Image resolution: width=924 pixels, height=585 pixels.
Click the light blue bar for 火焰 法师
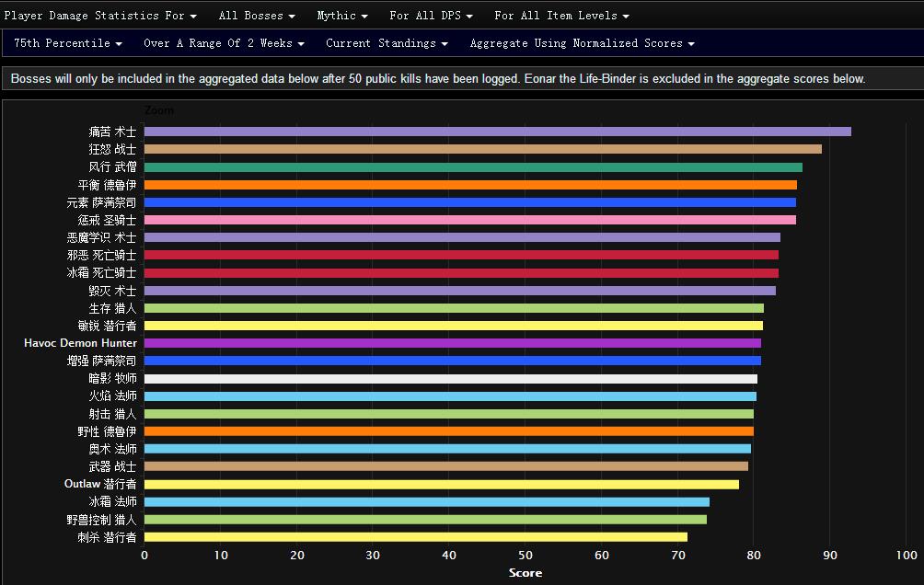pyautogui.click(x=450, y=396)
